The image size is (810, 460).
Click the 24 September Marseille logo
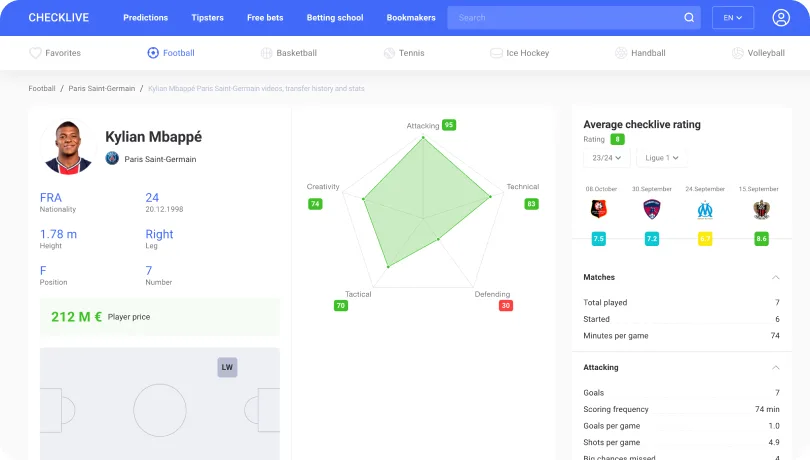[x=705, y=209]
